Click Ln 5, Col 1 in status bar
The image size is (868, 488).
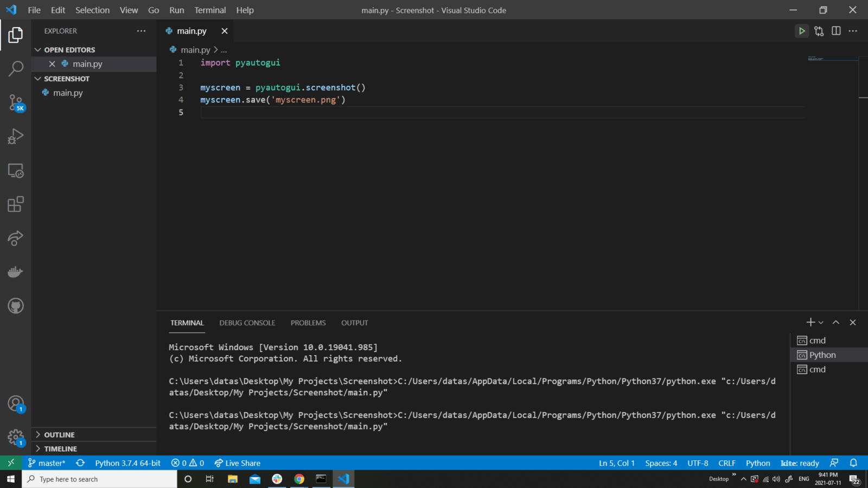point(617,463)
